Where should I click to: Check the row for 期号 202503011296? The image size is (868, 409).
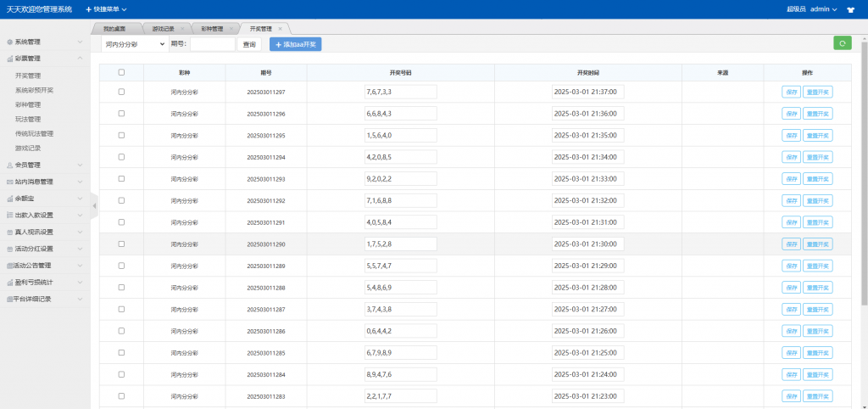tap(121, 114)
